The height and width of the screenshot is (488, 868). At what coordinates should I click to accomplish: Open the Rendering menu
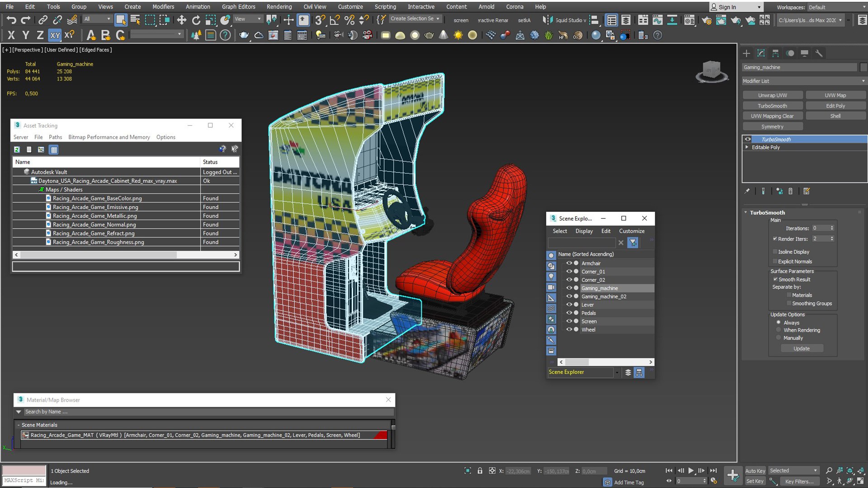[279, 7]
